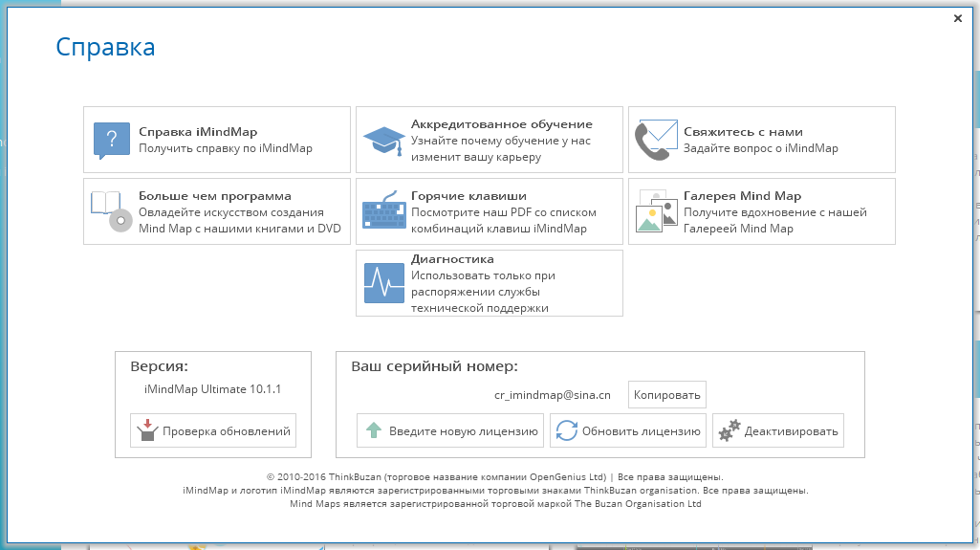This screenshot has height=550, width=980.
Task: Click the graduation cap training icon
Action: pyautogui.click(x=383, y=140)
